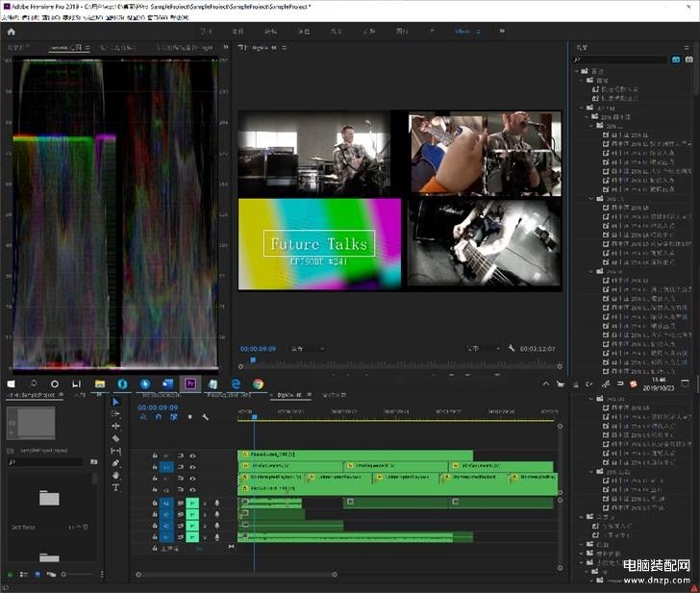Toggle lock on the topmost video track
The height and width of the screenshot is (593, 700).
coord(155,456)
